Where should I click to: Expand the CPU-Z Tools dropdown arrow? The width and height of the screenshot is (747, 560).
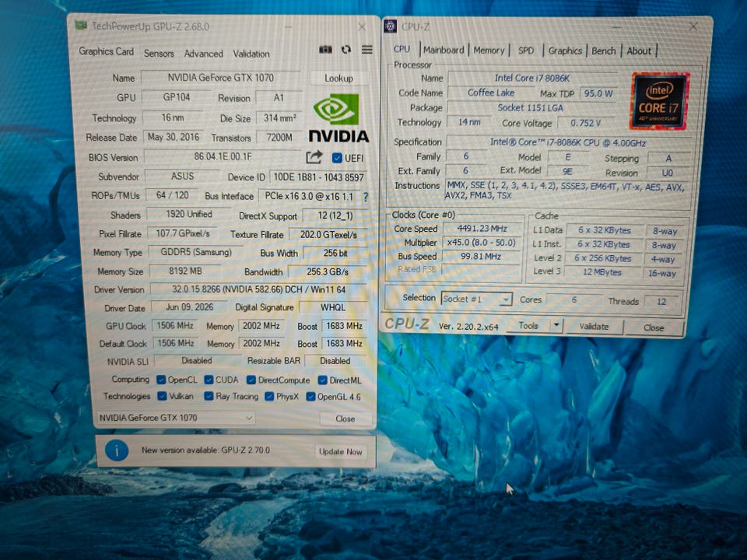pyautogui.click(x=556, y=326)
